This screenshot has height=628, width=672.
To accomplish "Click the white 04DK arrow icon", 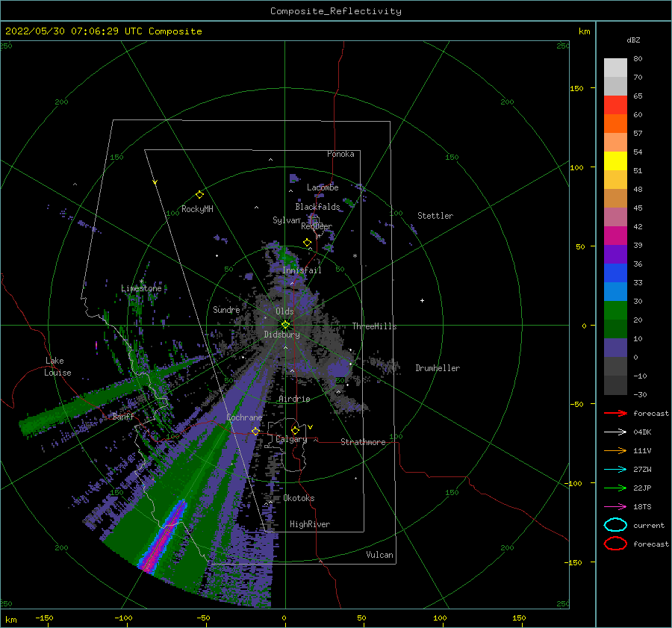I will point(615,432).
